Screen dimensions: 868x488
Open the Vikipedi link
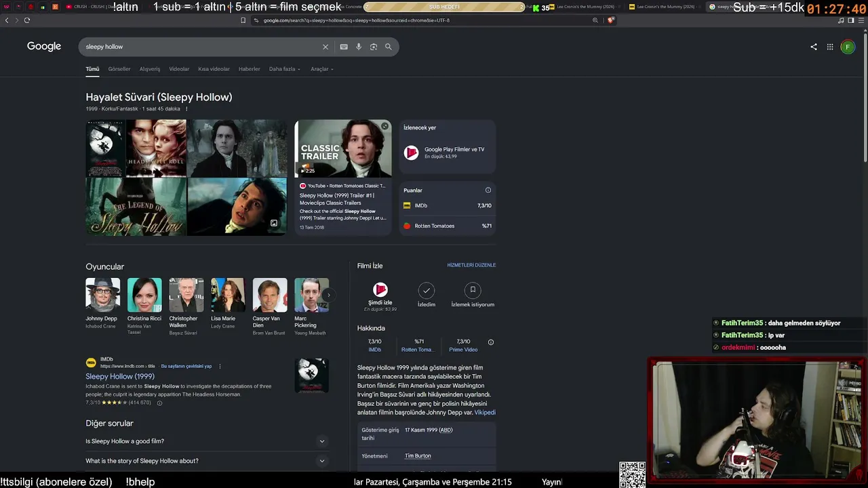[x=485, y=412]
